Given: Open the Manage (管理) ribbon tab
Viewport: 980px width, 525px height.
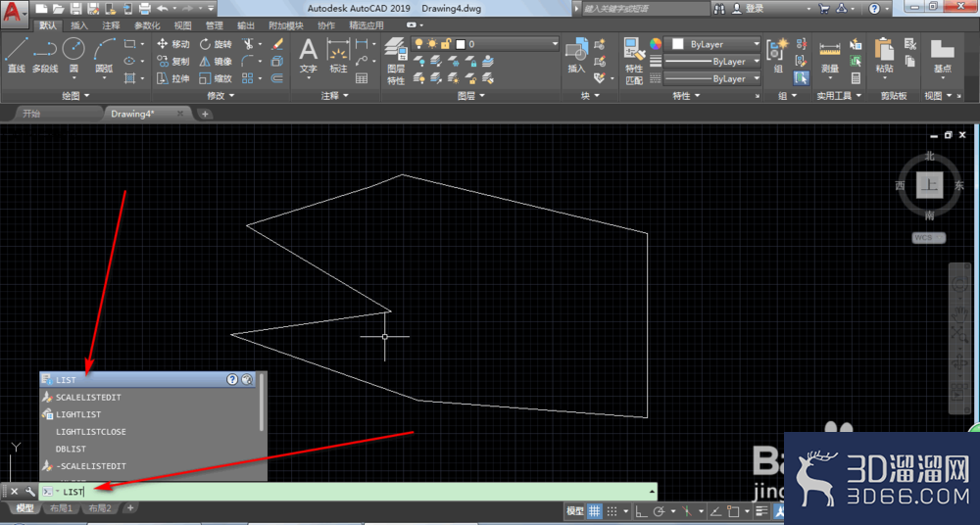Looking at the screenshot, I should coord(215,25).
